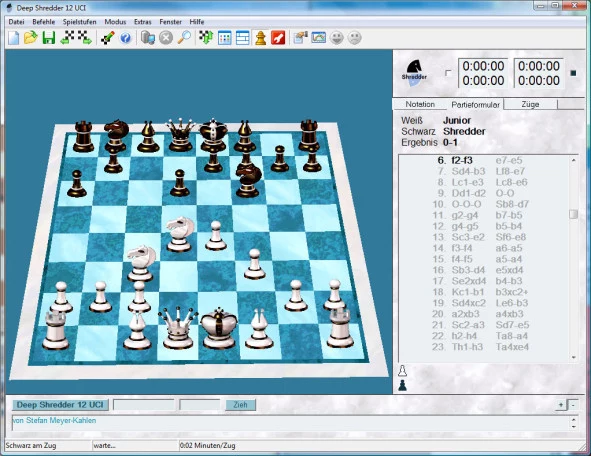This screenshot has height=456, width=591.
Task: Click the sad smiley face icon
Action: coord(354,38)
